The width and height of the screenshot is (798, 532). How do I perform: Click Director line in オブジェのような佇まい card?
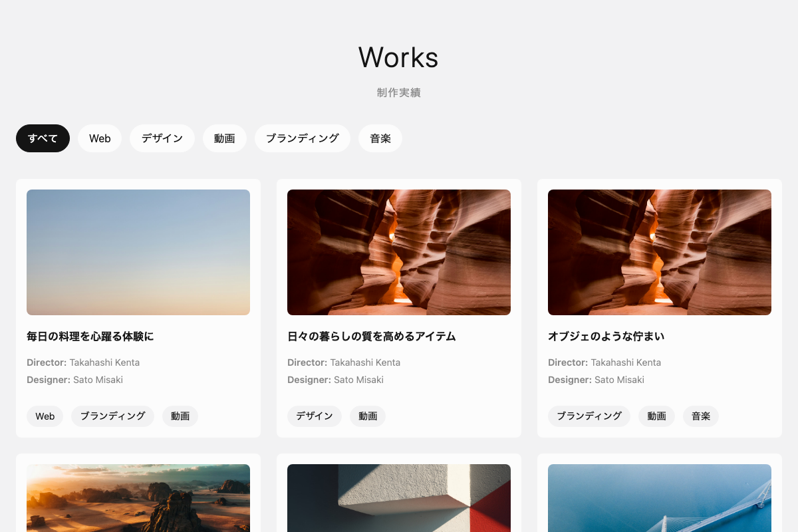[x=604, y=362]
